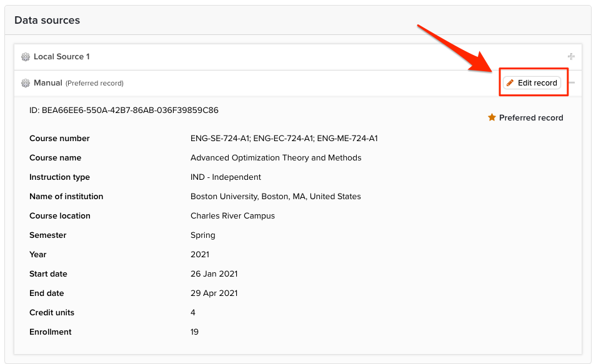
Task: Click the Data sources heading
Action: tap(47, 20)
